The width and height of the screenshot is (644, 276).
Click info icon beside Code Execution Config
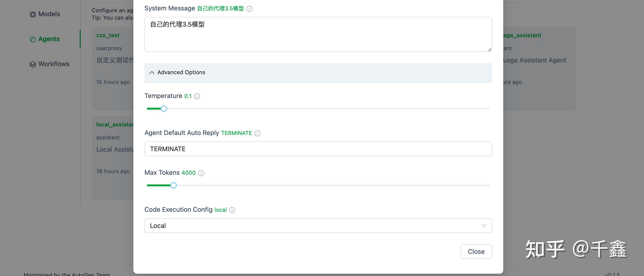[232, 210]
